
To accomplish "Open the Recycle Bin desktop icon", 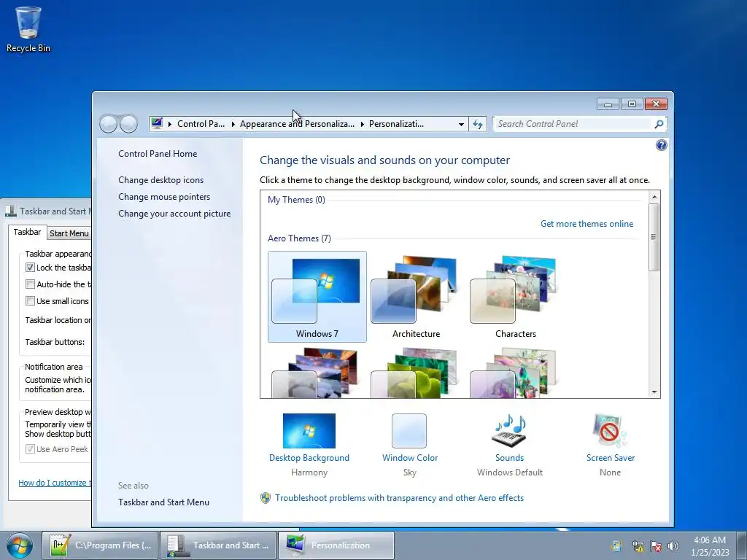I will pyautogui.click(x=28, y=28).
